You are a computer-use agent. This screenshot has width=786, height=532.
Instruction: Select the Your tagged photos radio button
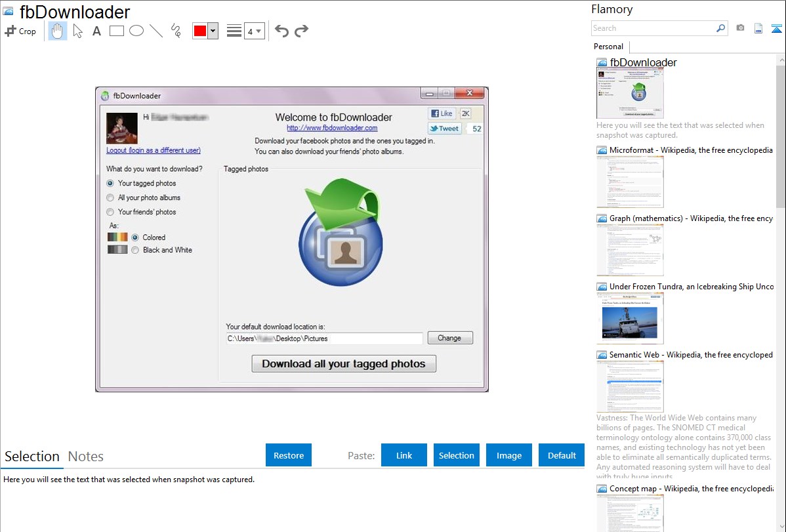[110, 184]
